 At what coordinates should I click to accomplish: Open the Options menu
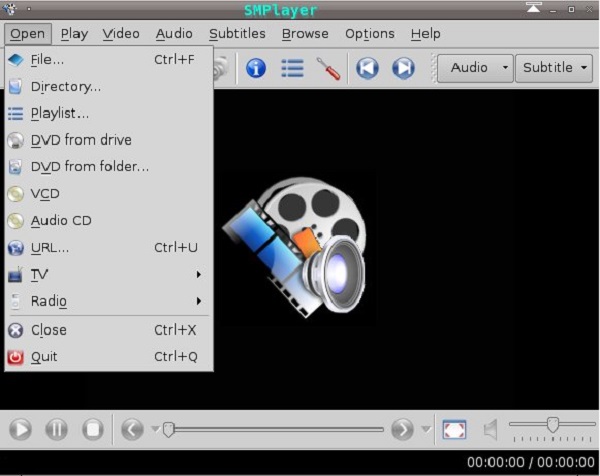(370, 34)
